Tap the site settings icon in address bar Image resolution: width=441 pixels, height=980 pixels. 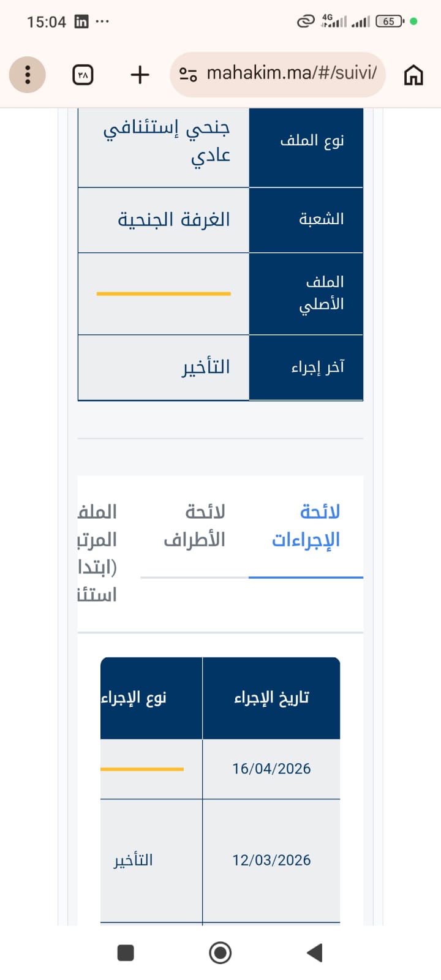188,74
